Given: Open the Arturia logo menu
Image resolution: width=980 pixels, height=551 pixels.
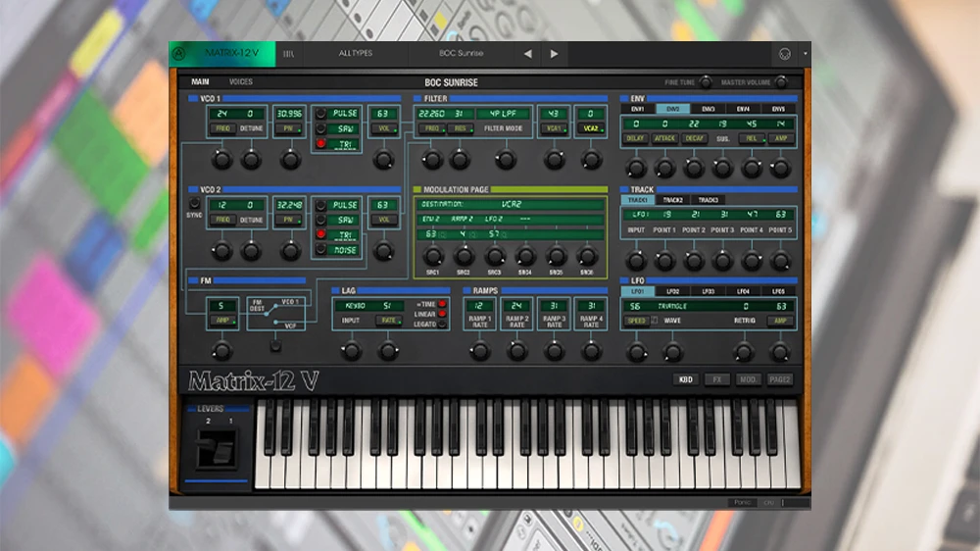Looking at the screenshot, I should [x=178, y=53].
